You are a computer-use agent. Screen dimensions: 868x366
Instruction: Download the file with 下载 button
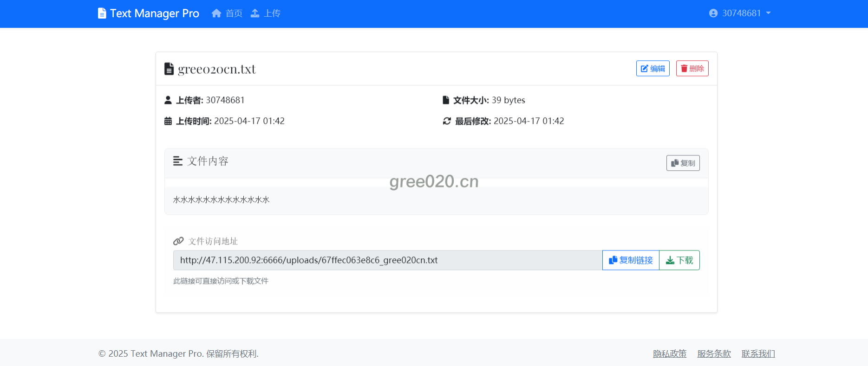pyautogui.click(x=679, y=260)
